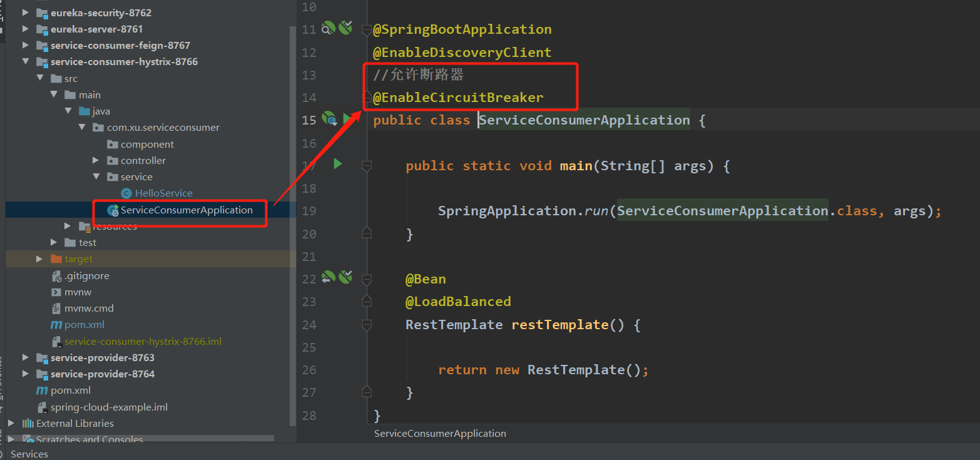Select the .gitignore file
The width and height of the screenshot is (980, 460).
pos(86,275)
